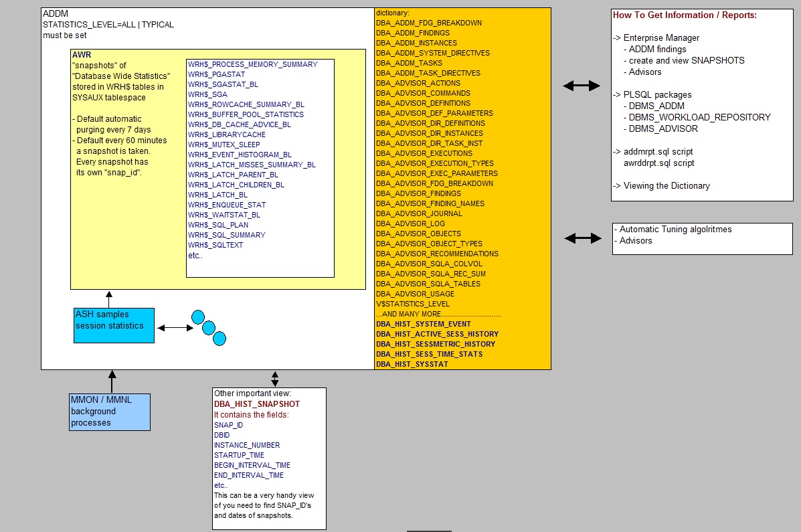Click the upward arrow from ASH box to AWR
This screenshot has height=532, width=801.
click(x=109, y=299)
